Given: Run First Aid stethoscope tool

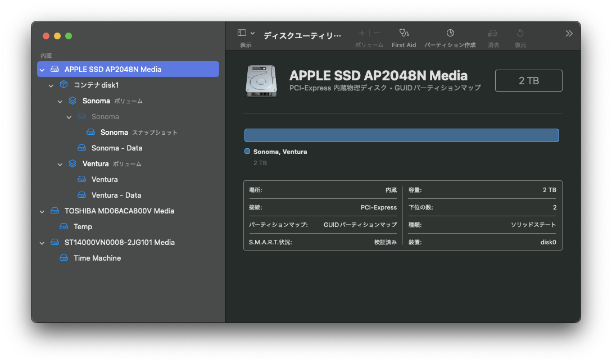Looking at the screenshot, I should pyautogui.click(x=404, y=33).
